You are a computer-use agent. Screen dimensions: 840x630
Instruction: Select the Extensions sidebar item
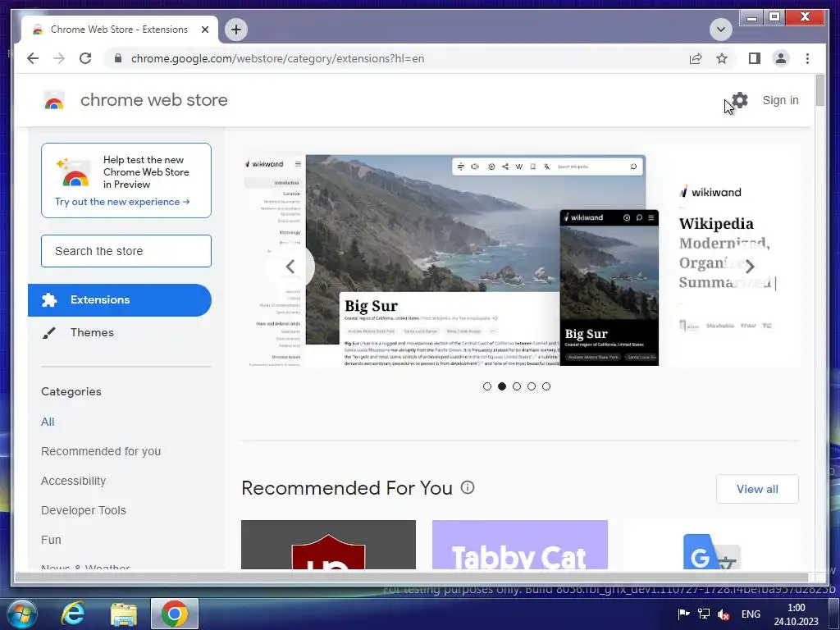click(120, 300)
